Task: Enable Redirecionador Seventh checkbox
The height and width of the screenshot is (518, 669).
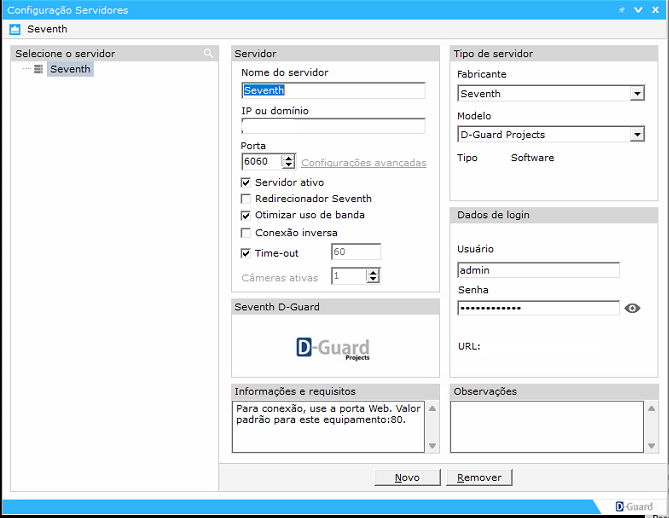Action: point(246,199)
